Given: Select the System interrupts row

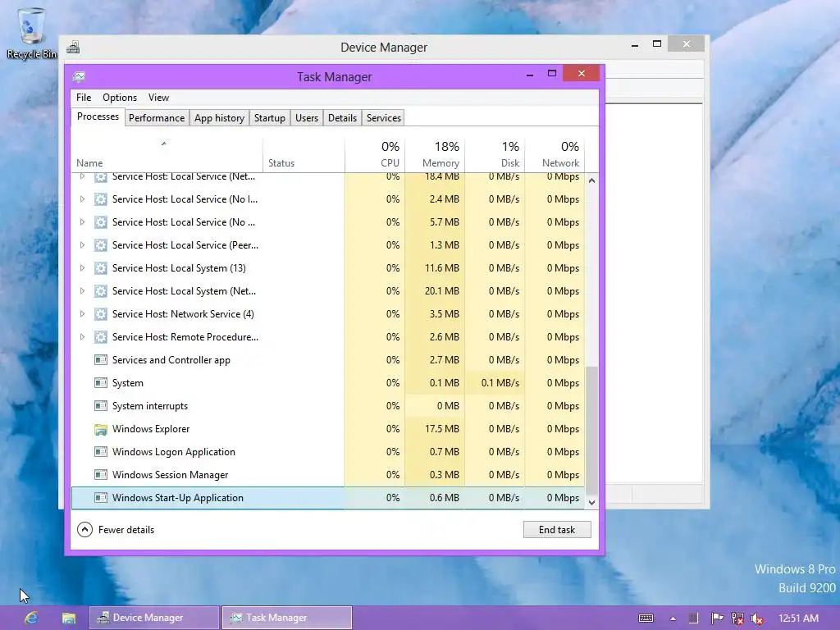Looking at the screenshot, I should [x=328, y=406].
